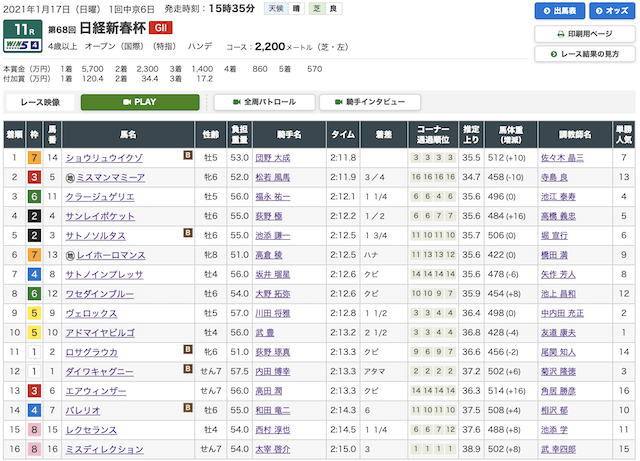Click the 馬名 column header
The width and height of the screenshot is (640, 461).
click(128, 134)
